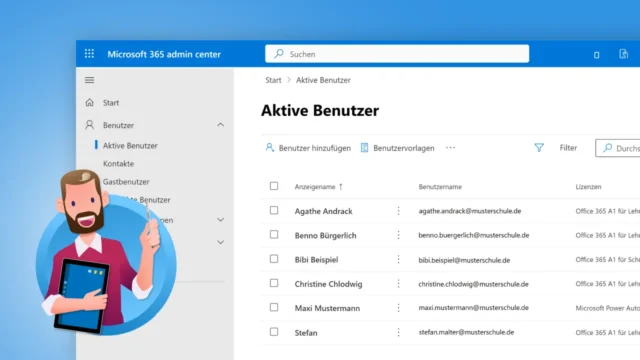Check the select-all users checkbox
The image size is (640, 360).
pos(274,186)
